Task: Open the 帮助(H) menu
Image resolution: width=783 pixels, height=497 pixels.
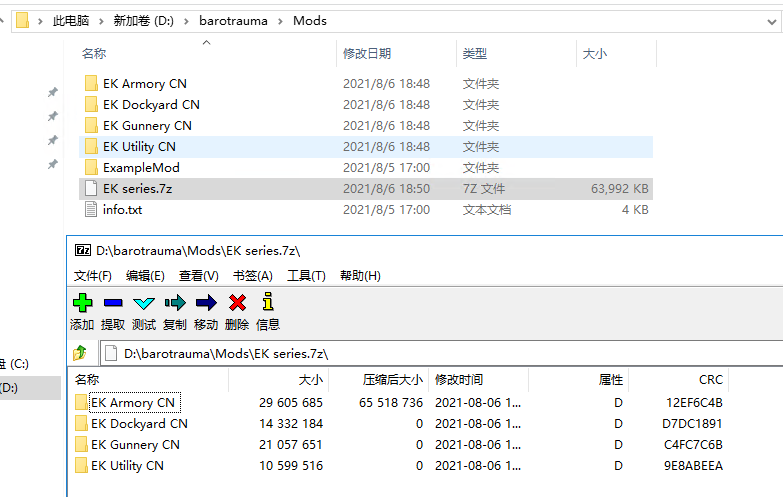Action: click(360, 276)
